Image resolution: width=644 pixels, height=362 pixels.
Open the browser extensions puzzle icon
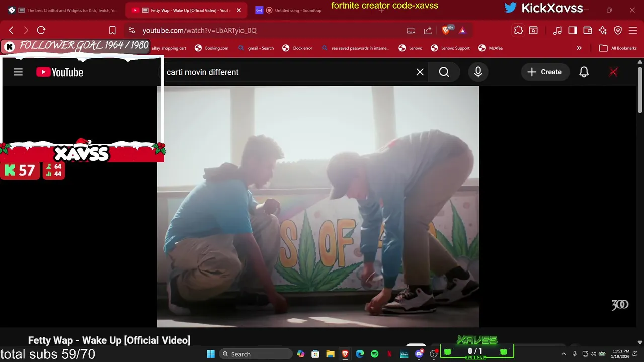tap(518, 30)
